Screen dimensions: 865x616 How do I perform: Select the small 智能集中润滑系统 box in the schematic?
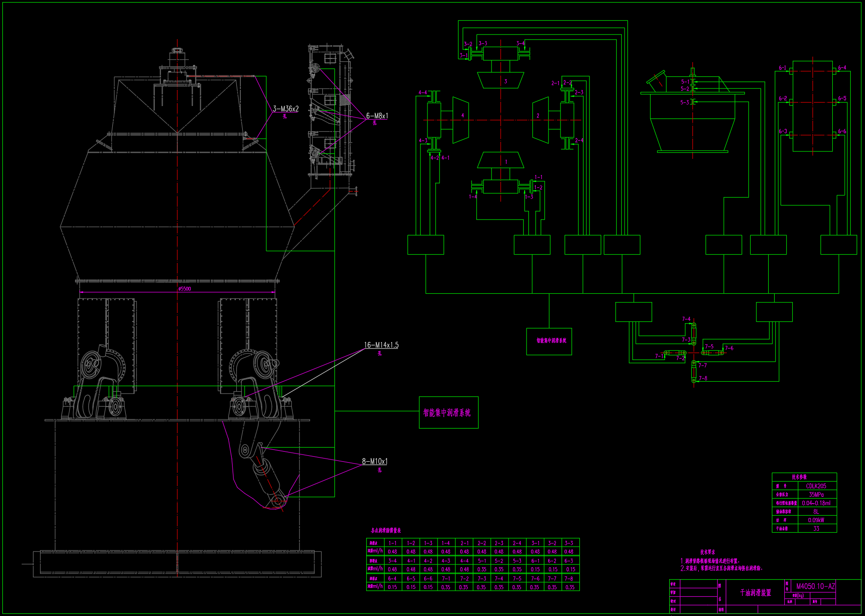[549, 341]
